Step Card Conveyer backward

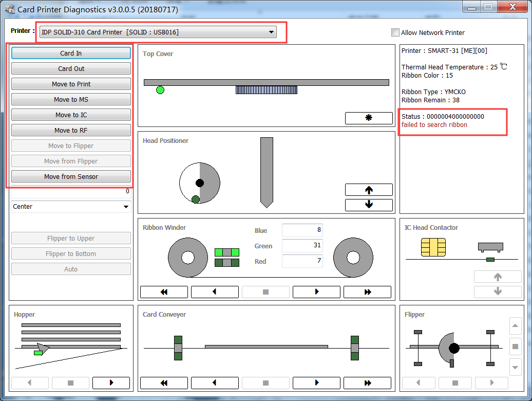215,383
